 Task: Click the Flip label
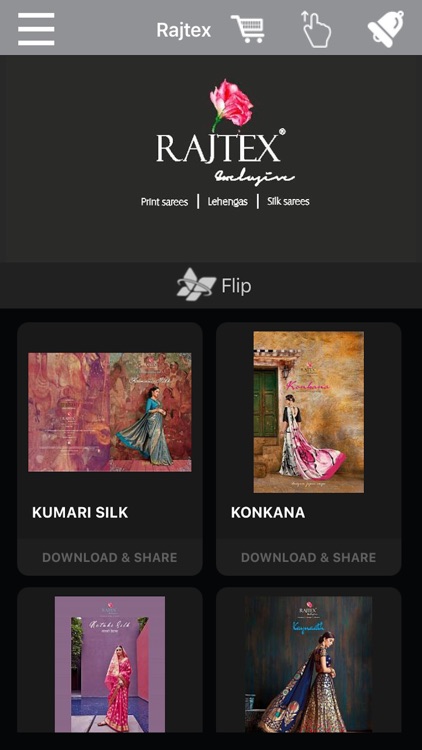coord(236,286)
